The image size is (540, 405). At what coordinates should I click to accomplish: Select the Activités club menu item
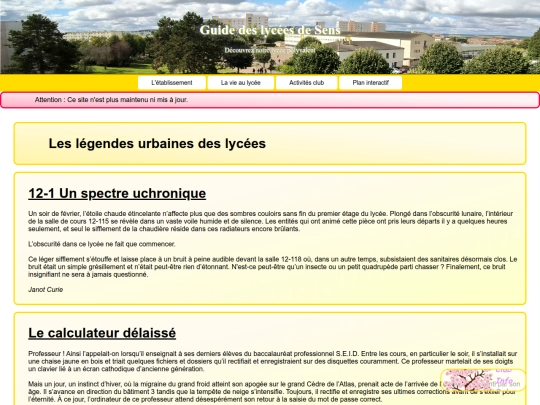[307, 83]
